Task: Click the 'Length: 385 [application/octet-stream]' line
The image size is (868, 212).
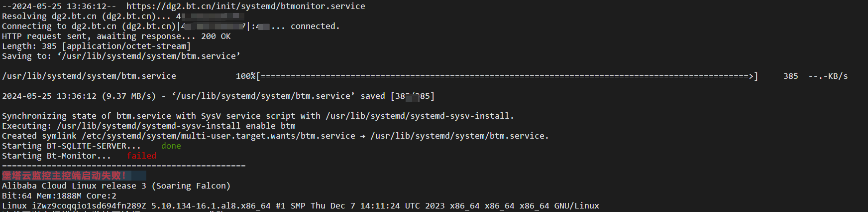Action: [97, 46]
